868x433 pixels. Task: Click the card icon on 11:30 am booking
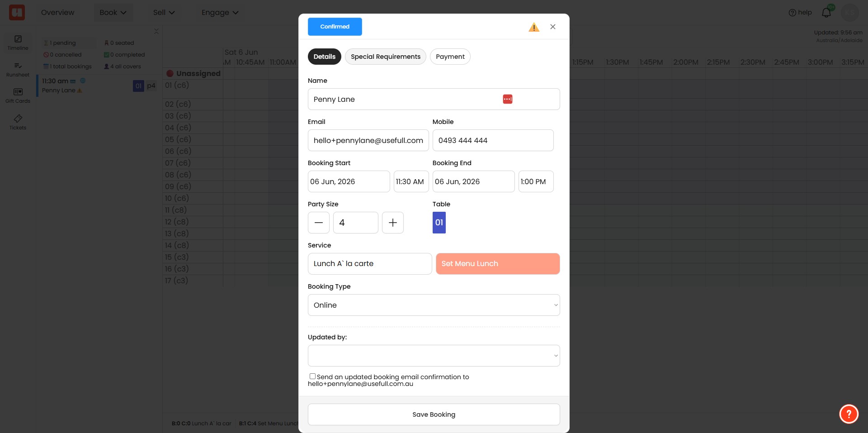point(73,81)
